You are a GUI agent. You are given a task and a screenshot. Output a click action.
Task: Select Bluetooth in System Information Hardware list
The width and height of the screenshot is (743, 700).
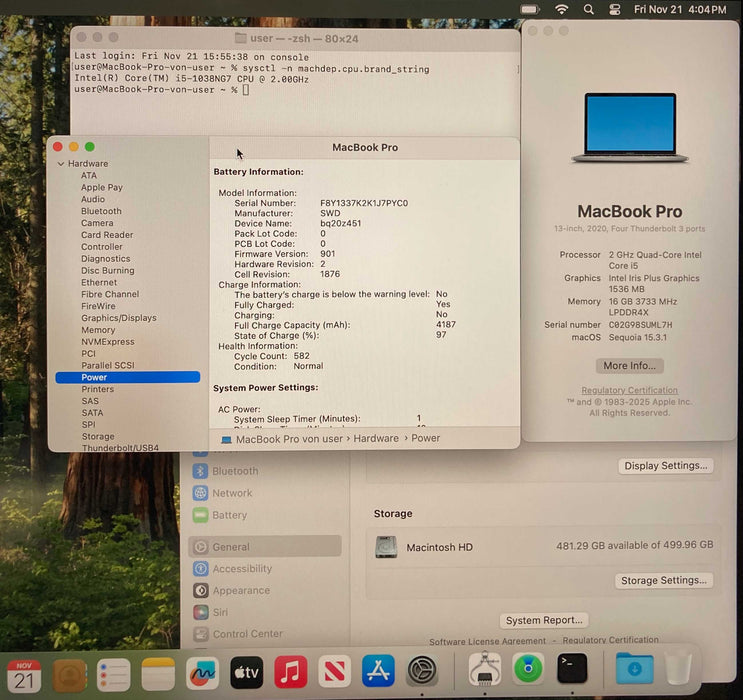coord(101,211)
